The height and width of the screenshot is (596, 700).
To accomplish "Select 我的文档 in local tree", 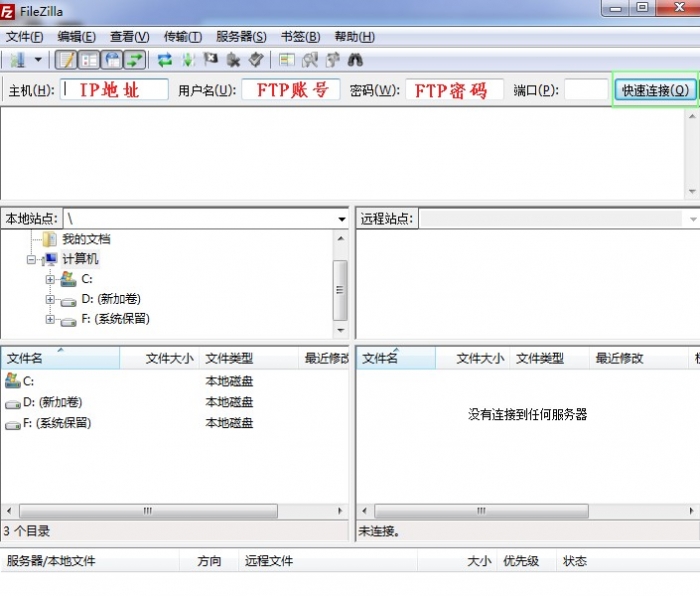I will pyautogui.click(x=86, y=239).
